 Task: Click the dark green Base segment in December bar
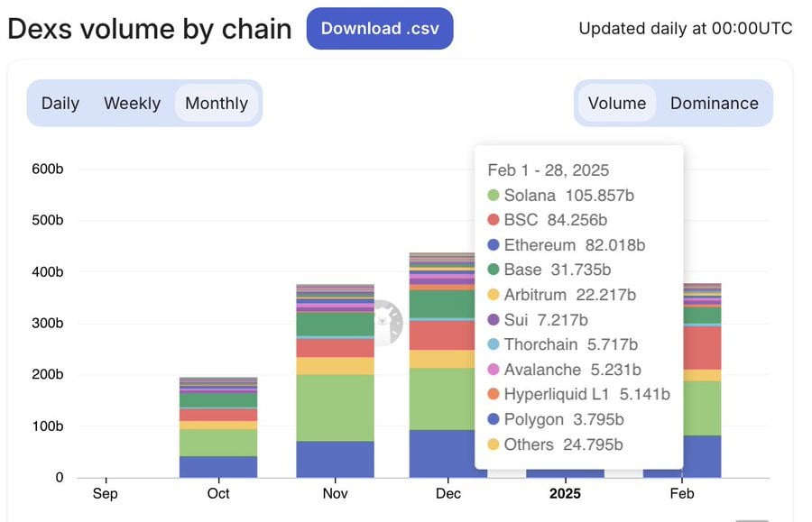(442, 304)
